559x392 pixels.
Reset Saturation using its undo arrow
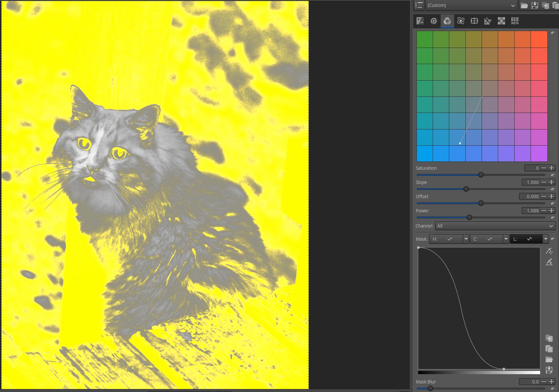pyautogui.click(x=553, y=175)
